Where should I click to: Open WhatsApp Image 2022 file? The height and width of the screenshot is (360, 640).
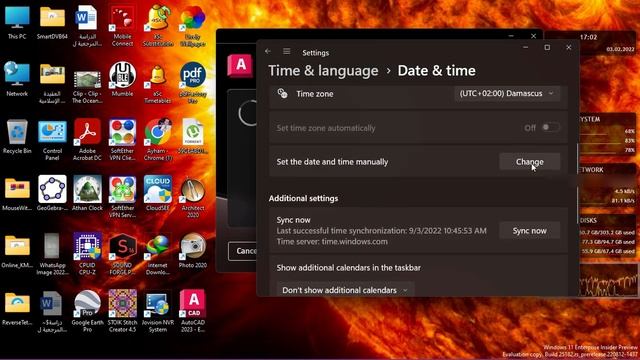click(52, 254)
